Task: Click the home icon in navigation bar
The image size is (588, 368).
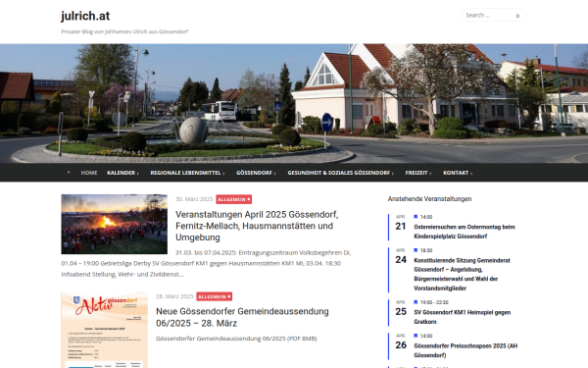Action: click(69, 173)
